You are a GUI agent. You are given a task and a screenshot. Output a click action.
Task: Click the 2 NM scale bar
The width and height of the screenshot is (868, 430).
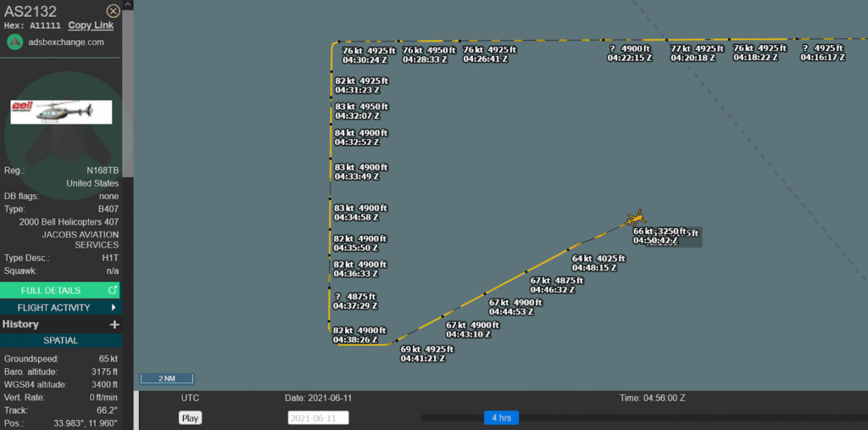[167, 378]
